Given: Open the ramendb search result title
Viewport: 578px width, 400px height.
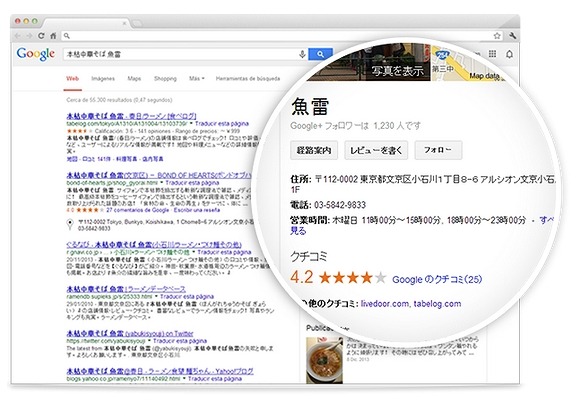Looking at the screenshot, I should 126,289.
